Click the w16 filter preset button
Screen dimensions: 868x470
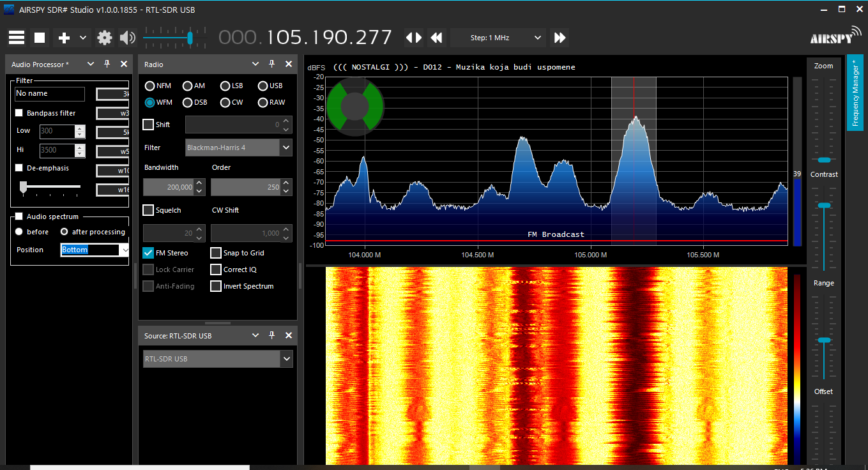113,190
